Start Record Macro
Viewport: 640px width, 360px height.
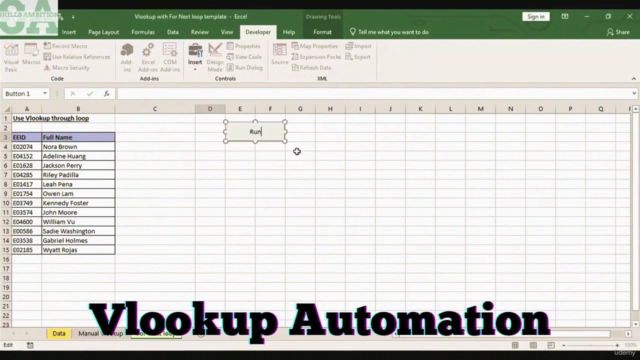(65, 46)
